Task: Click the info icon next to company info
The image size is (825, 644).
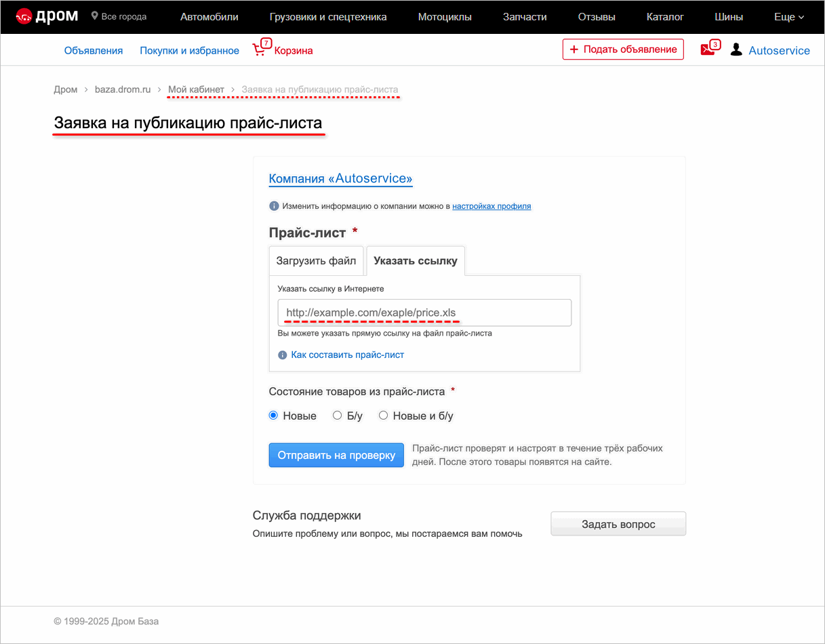Action: tap(273, 206)
